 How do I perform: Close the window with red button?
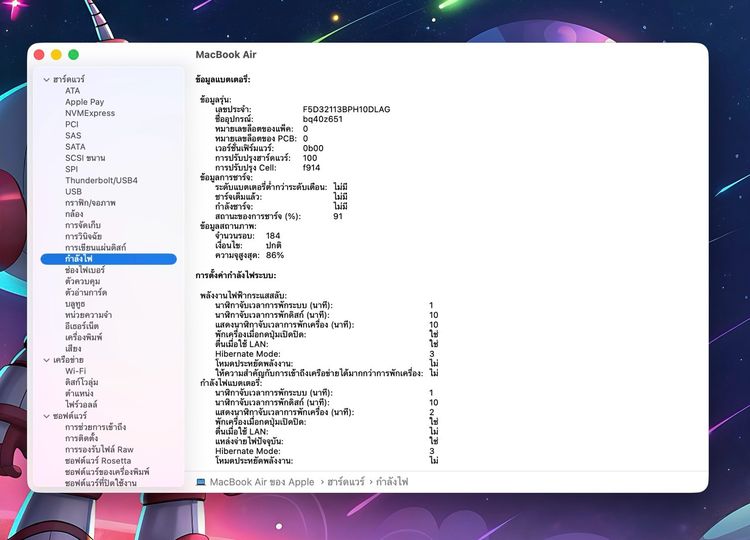tap(39, 55)
